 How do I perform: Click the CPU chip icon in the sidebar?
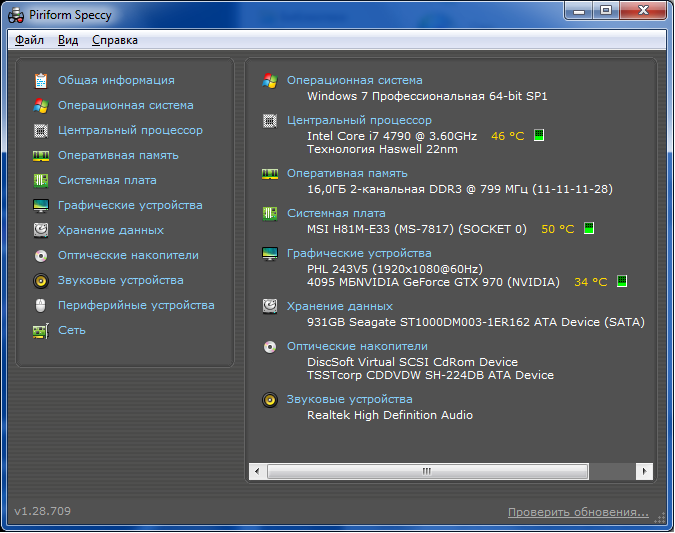tap(41, 130)
